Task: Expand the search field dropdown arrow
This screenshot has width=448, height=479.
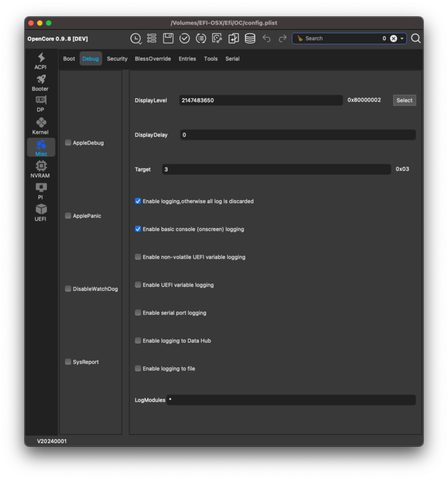Action: (x=402, y=38)
